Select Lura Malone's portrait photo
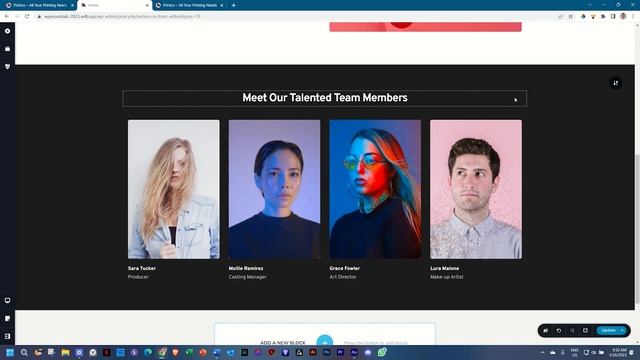Image resolution: width=640 pixels, height=360 pixels. click(x=476, y=189)
